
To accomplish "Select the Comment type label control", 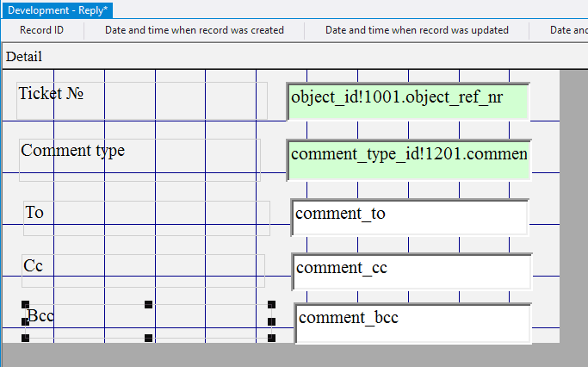I will pos(73,151).
